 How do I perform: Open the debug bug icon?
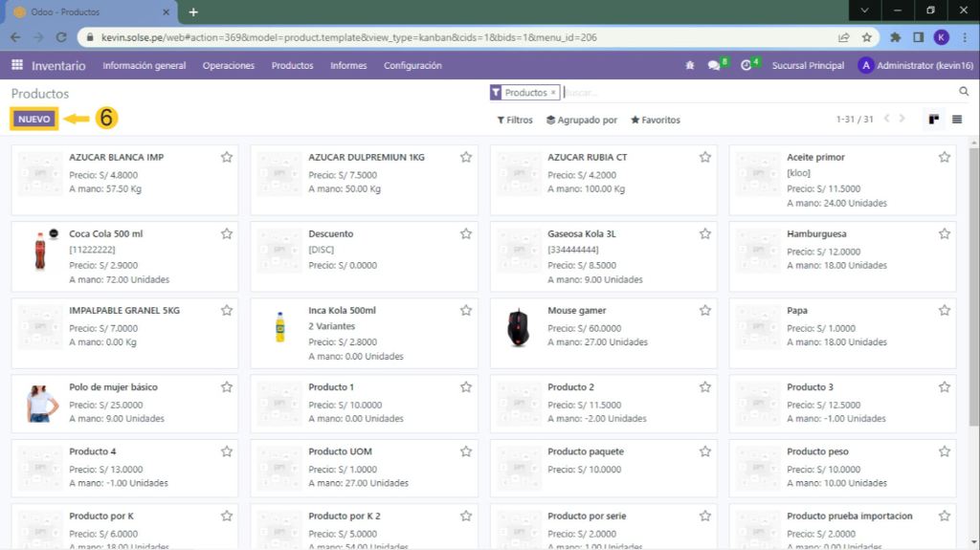coord(690,66)
